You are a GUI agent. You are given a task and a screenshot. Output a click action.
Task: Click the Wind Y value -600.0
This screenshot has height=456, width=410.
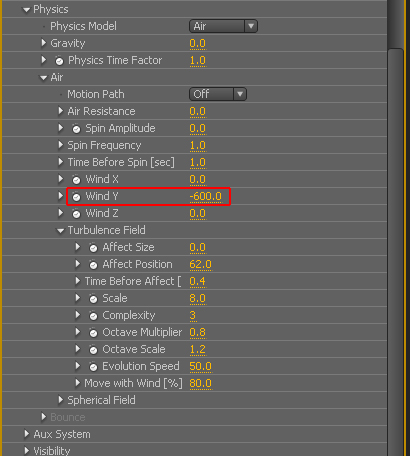click(x=206, y=196)
